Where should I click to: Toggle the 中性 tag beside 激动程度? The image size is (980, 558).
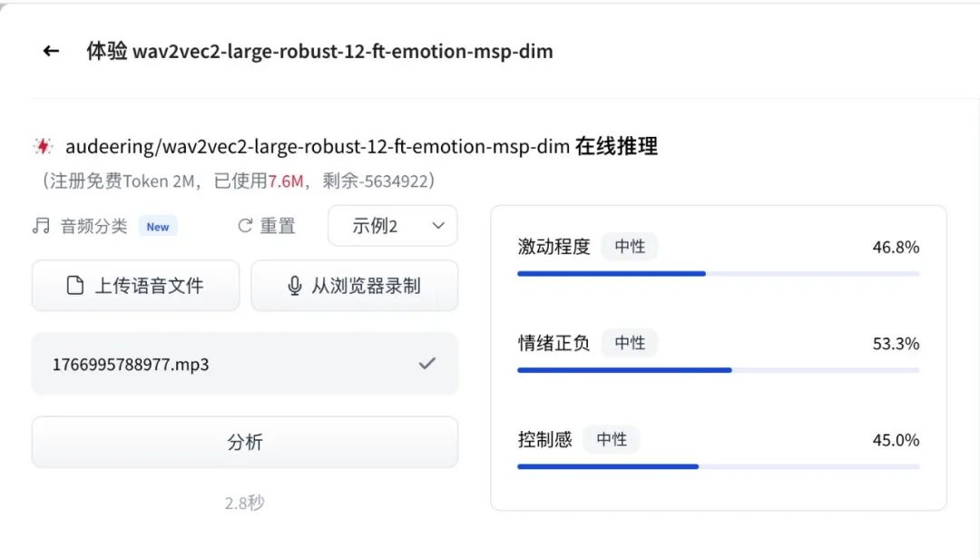tap(630, 245)
